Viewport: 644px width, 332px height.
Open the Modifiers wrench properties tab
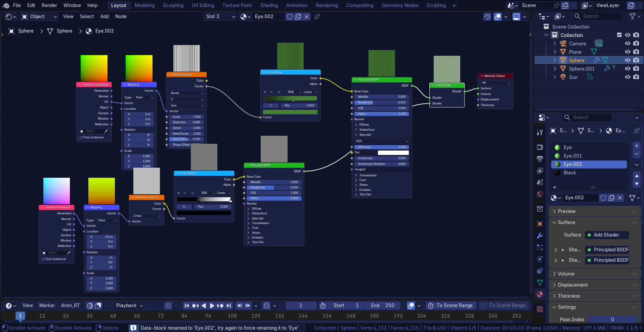(540, 236)
